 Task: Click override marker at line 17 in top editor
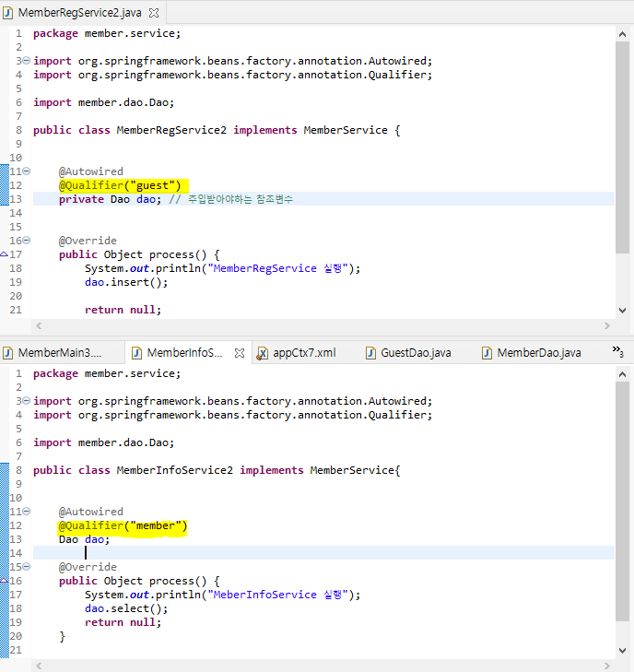pos(5,254)
